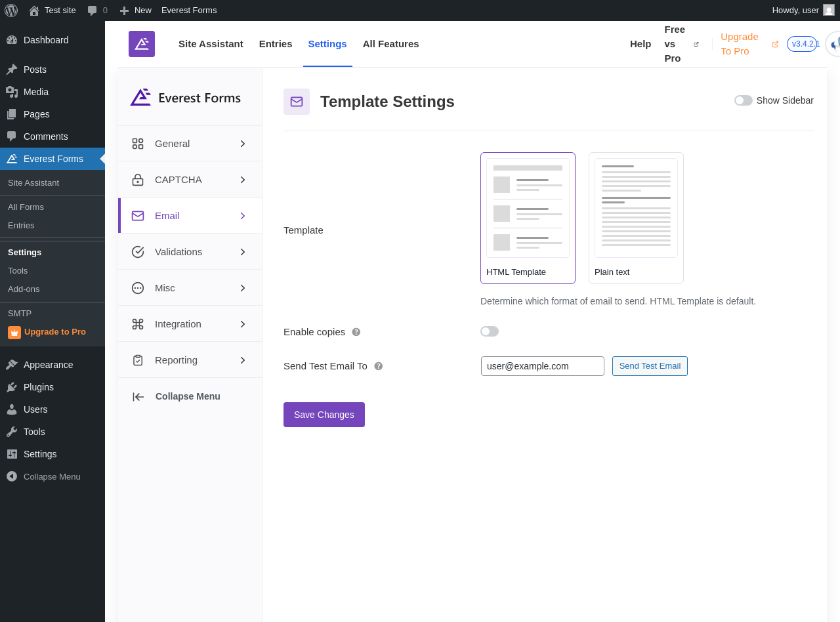Expand the Email section chevron

(243, 216)
